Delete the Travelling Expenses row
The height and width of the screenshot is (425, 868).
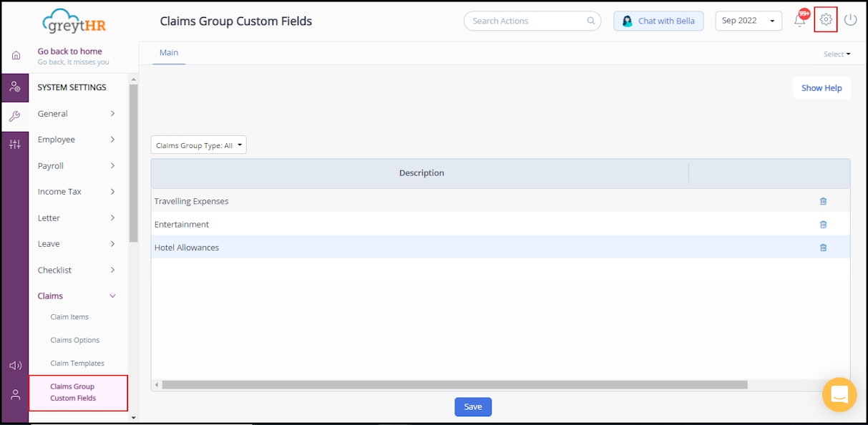pos(823,201)
